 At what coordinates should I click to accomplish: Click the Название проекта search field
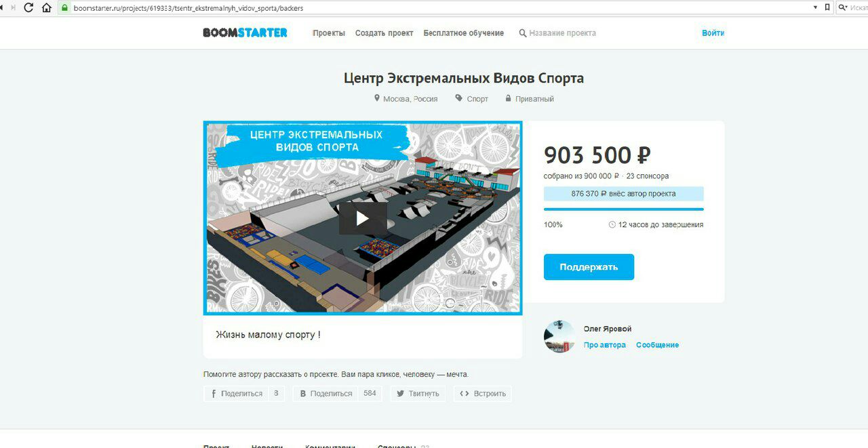[563, 33]
